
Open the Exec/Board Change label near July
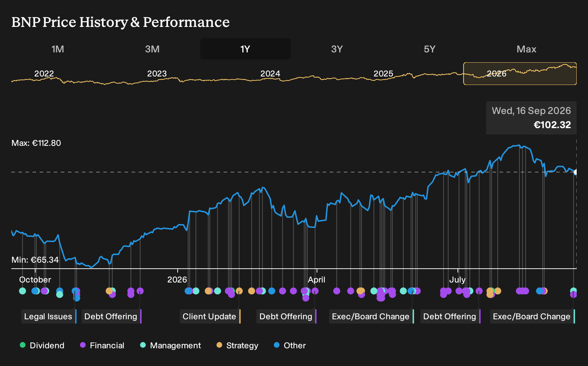coord(371,316)
